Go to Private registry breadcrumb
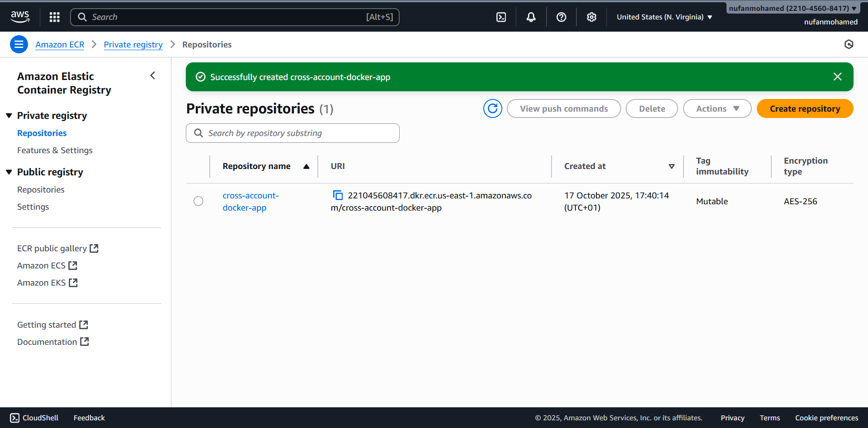 [x=133, y=44]
